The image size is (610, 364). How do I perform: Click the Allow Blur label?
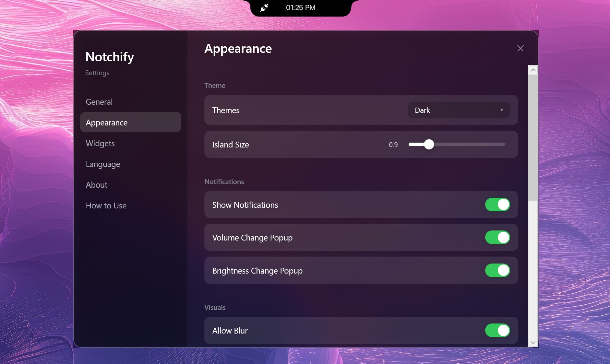pos(230,331)
